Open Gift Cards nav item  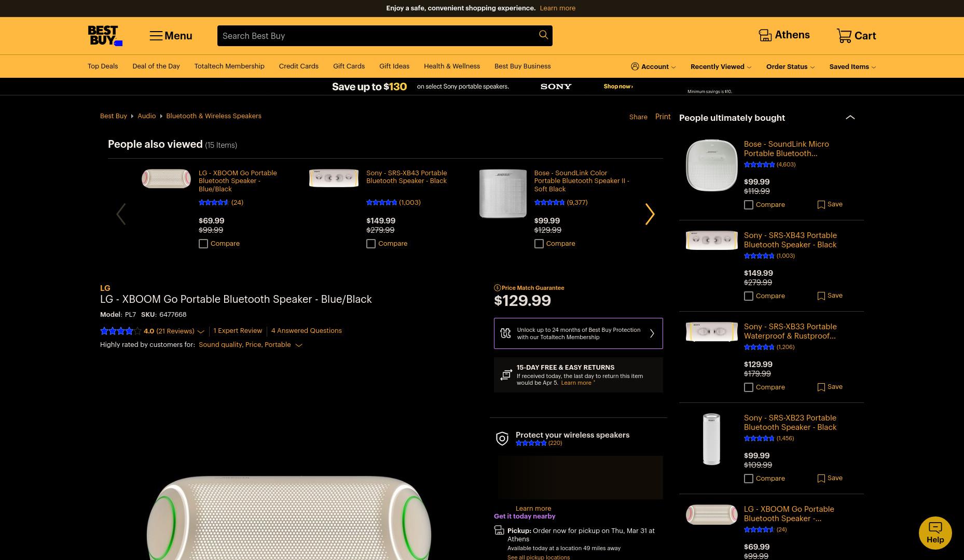(349, 66)
